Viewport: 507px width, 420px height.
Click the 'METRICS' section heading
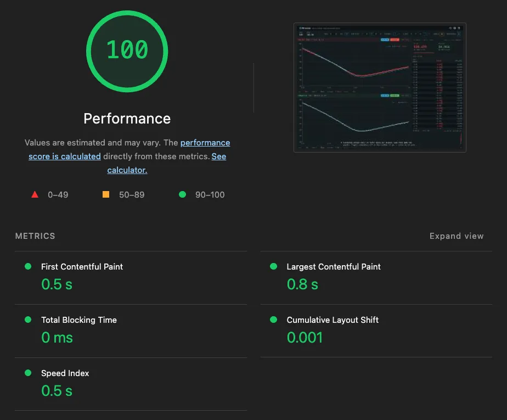35,236
